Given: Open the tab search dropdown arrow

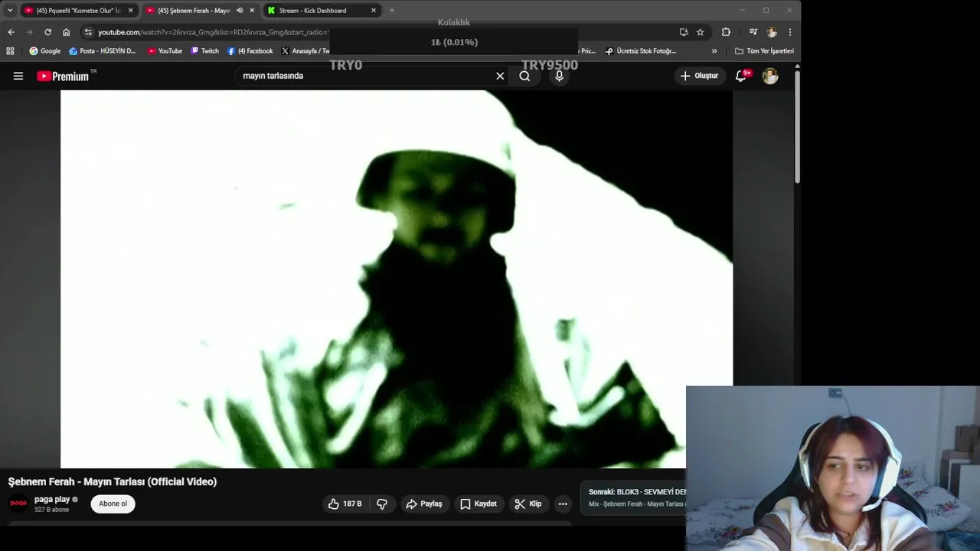Looking at the screenshot, I should pos(10,11).
